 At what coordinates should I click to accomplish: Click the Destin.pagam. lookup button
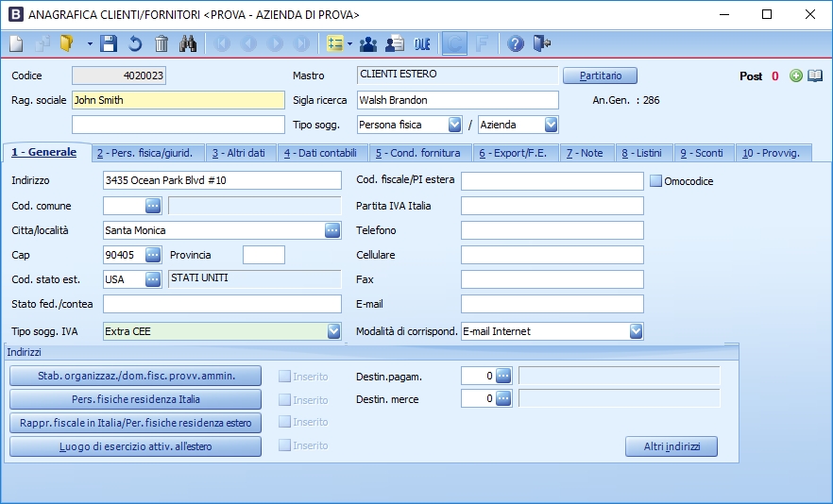(x=503, y=376)
